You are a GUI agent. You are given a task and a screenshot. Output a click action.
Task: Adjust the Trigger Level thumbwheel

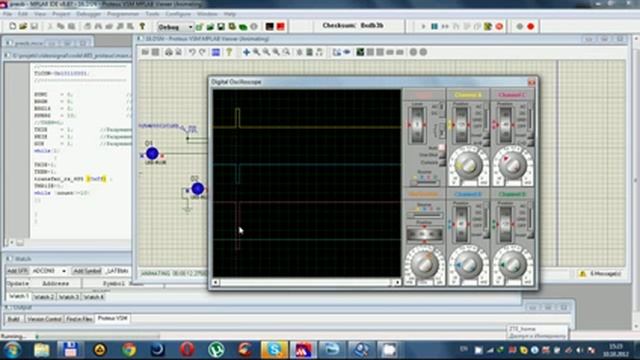pos(417,124)
